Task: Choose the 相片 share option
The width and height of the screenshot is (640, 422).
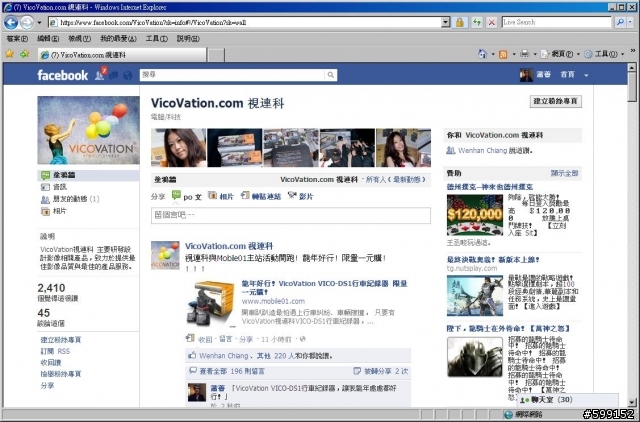Action: point(221,196)
